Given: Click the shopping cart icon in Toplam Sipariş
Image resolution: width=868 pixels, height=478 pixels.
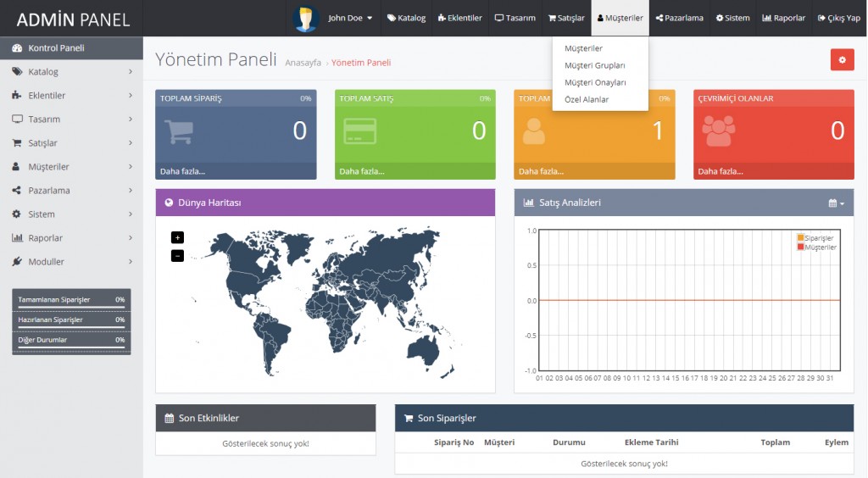Looking at the screenshot, I should click(178, 131).
